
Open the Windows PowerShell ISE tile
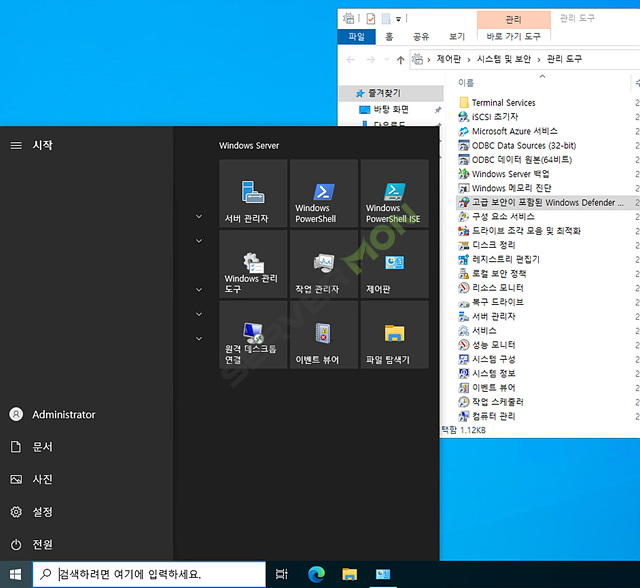(394, 193)
